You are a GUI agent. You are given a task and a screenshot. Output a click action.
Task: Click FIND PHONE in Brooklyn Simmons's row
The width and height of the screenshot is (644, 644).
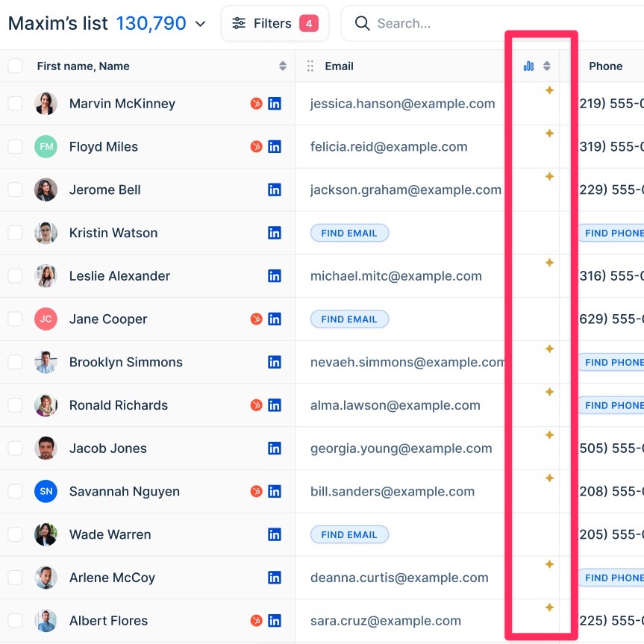click(613, 363)
